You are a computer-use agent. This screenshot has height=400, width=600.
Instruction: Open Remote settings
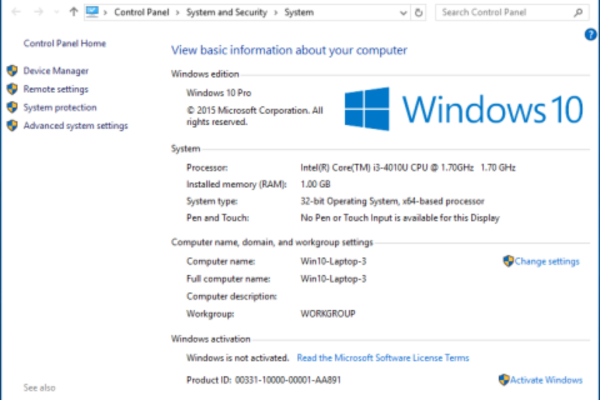pos(55,89)
